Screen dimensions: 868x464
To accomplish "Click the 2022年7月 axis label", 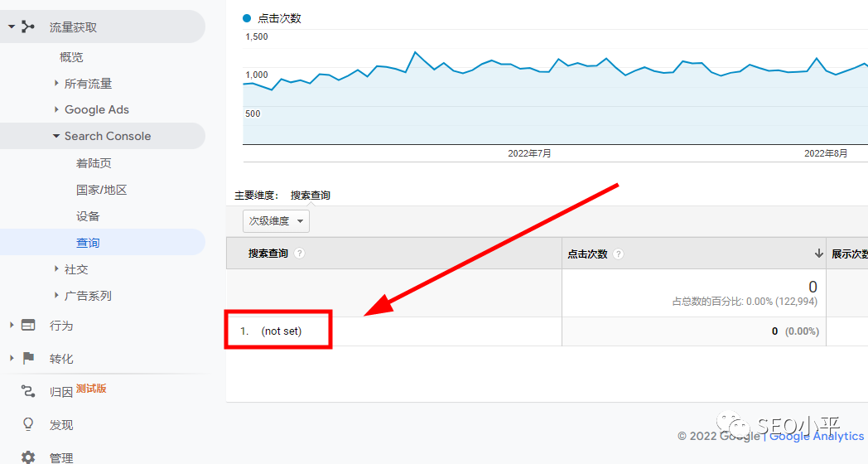I will [530, 153].
